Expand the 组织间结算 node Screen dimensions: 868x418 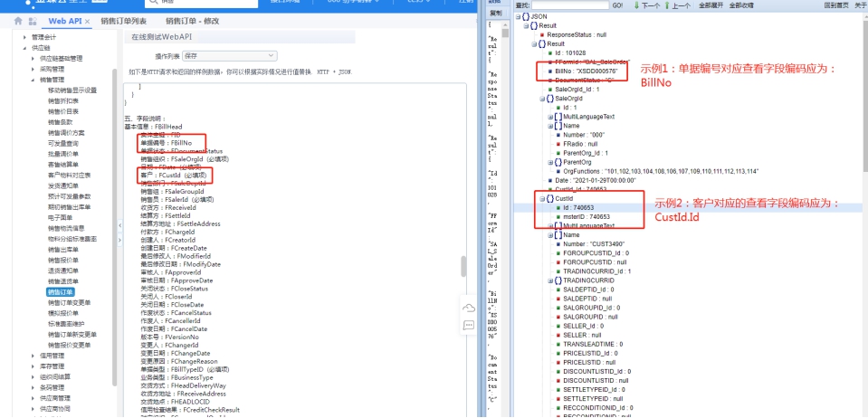point(33,376)
